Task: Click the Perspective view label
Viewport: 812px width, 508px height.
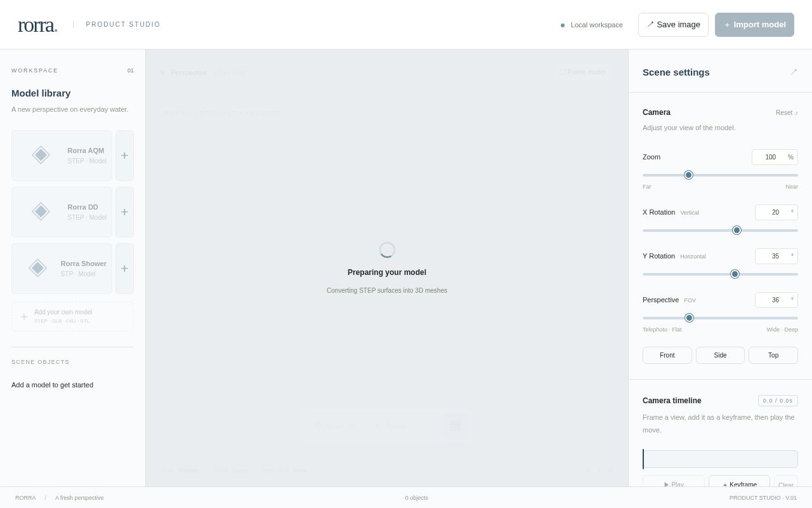Action: 188,72
